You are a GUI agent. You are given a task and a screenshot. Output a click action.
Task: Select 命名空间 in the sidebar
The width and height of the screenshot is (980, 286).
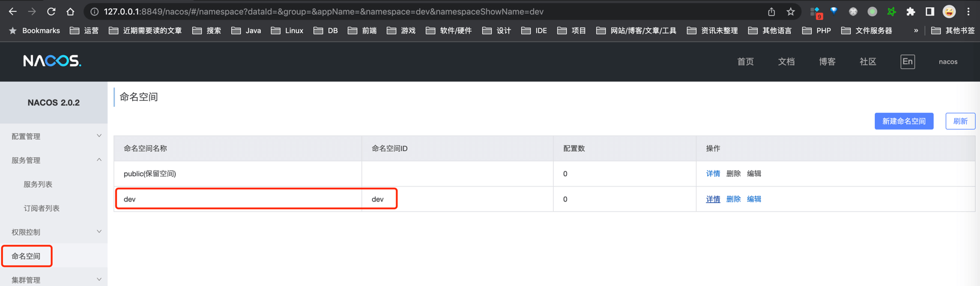[x=26, y=256]
